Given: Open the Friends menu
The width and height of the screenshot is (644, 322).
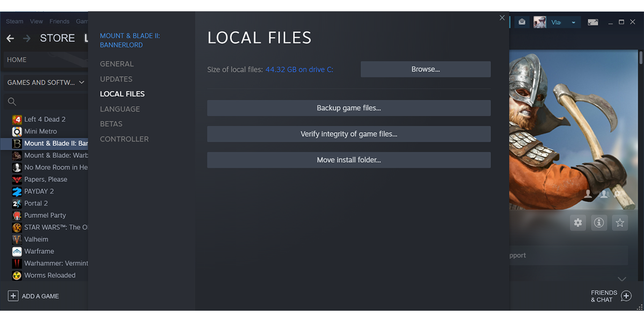Looking at the screenshot, I should (60, 21).
